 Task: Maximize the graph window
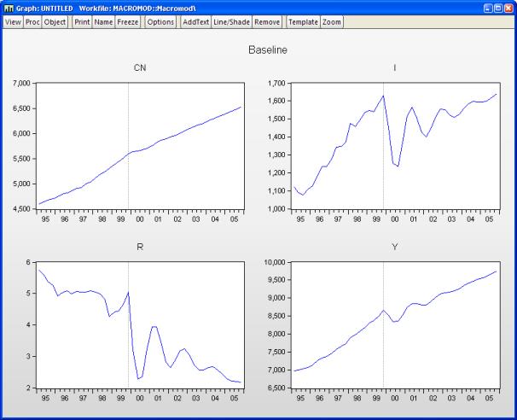[x=497, y=8]
